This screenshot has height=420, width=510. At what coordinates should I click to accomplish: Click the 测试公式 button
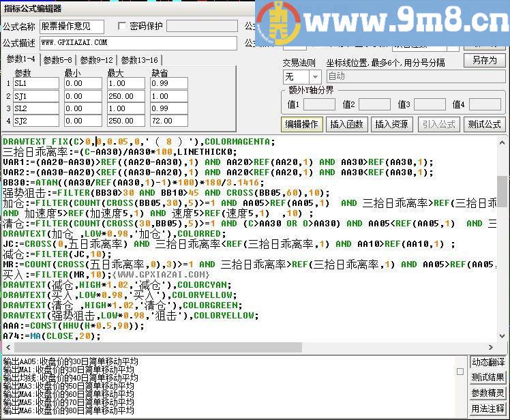[484, 124]
